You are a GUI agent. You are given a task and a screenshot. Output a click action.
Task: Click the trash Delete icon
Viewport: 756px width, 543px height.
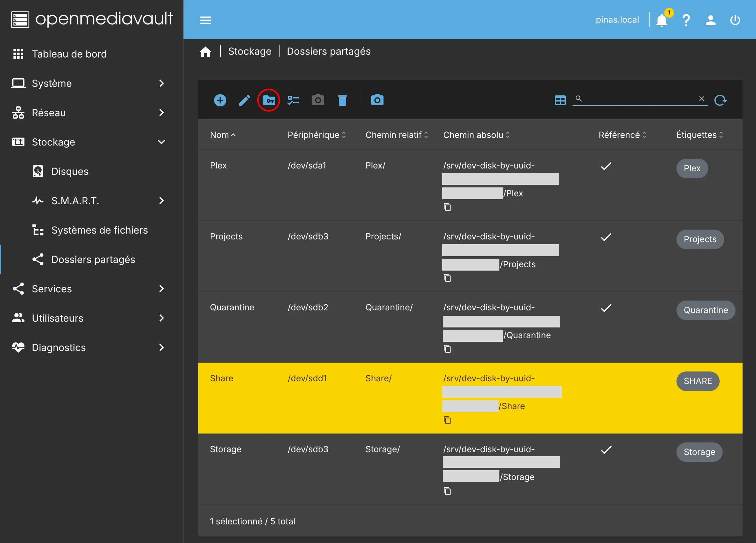pyautogui.click(x=342, y=100)
